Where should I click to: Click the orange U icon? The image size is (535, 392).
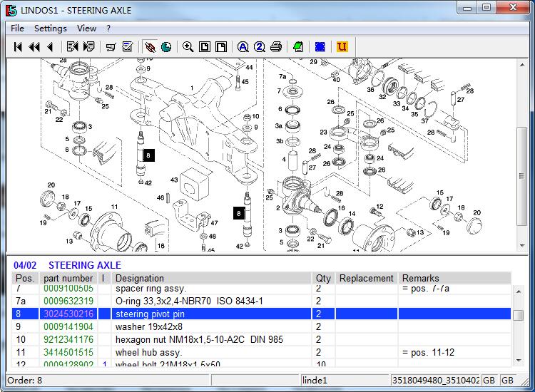(342, 47)
